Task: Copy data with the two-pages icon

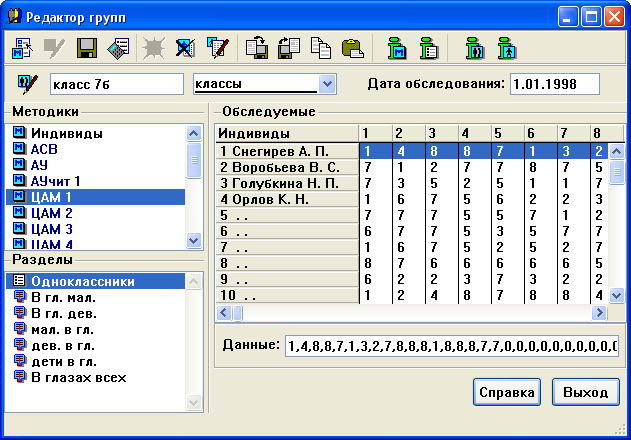Action: point(321,48)
